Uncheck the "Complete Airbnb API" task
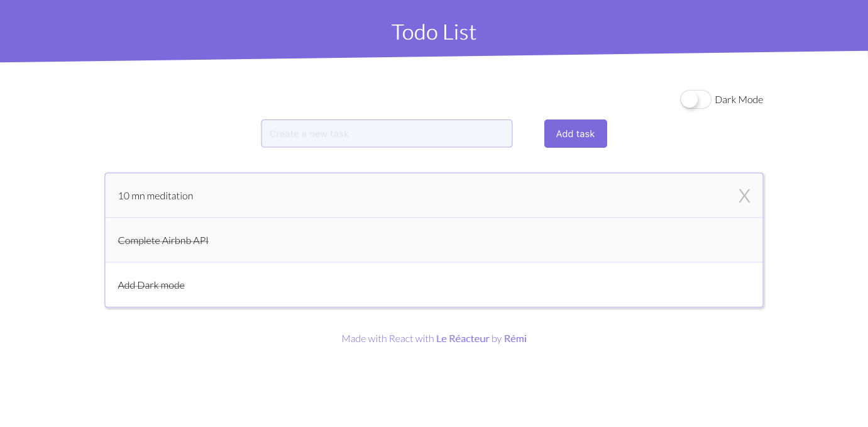The width and height of the screenshot is (868, 427). tap(163, 240)
